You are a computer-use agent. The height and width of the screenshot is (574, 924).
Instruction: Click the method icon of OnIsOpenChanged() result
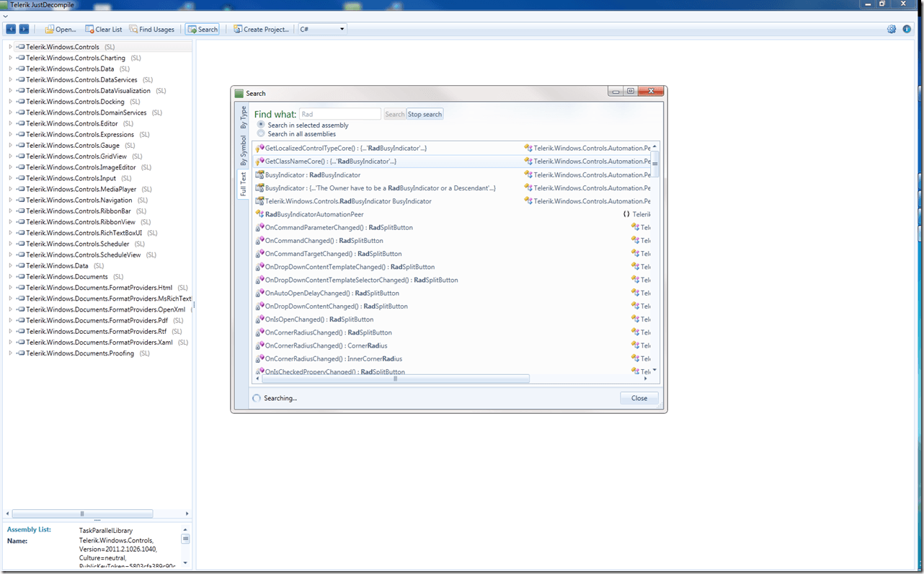(260, 319)
